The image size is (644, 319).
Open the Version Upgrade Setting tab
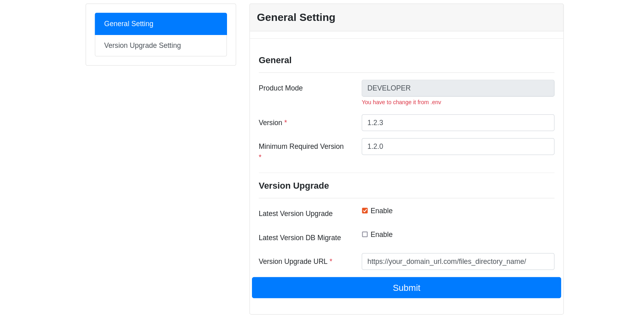click(x=161, y=45)
